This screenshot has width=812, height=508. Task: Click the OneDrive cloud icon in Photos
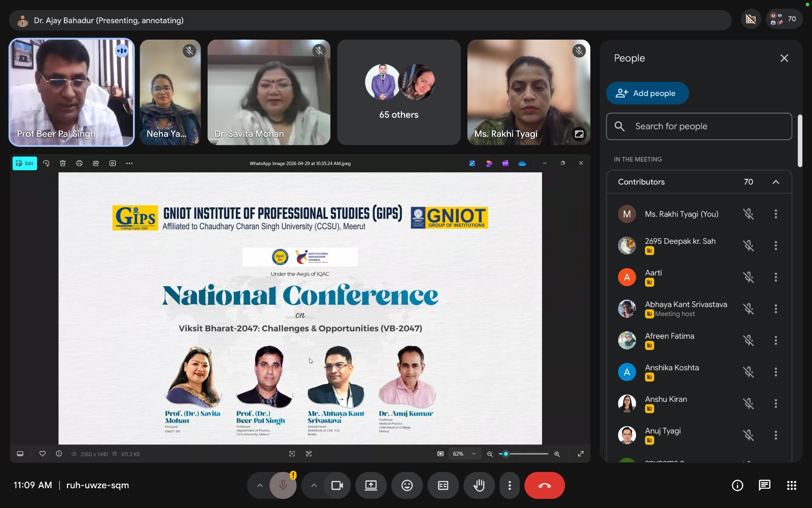pyautogui.click(x=522, y=163)
